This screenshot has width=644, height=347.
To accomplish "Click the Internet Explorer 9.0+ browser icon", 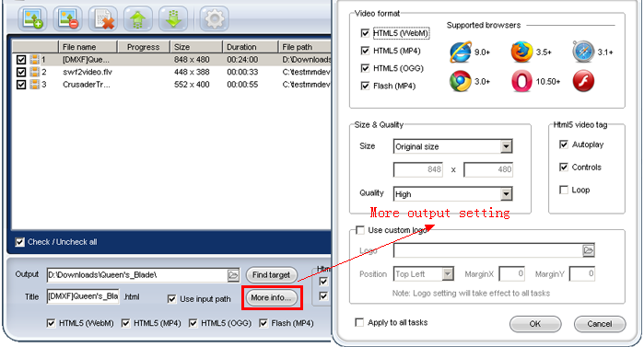I will pos(461,52).
